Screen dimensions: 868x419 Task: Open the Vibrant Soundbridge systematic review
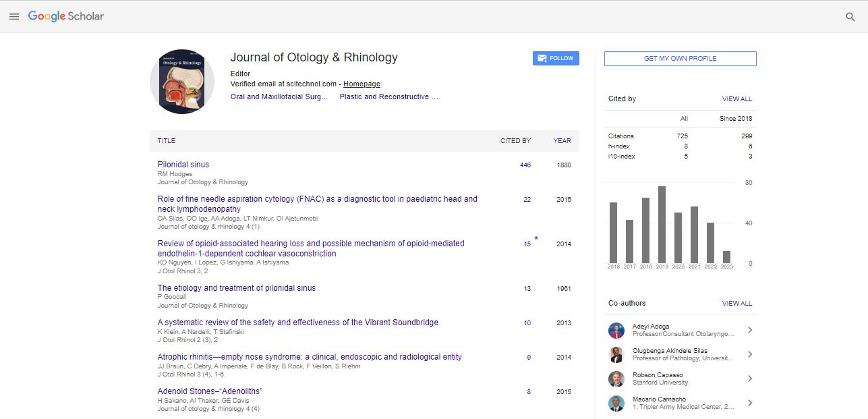tap(298, 323)
